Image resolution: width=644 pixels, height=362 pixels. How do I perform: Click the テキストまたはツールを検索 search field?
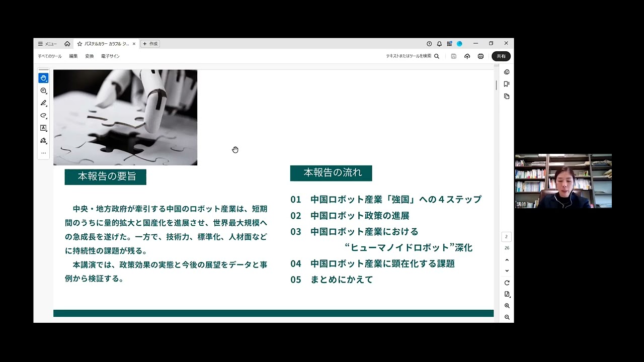409,56
